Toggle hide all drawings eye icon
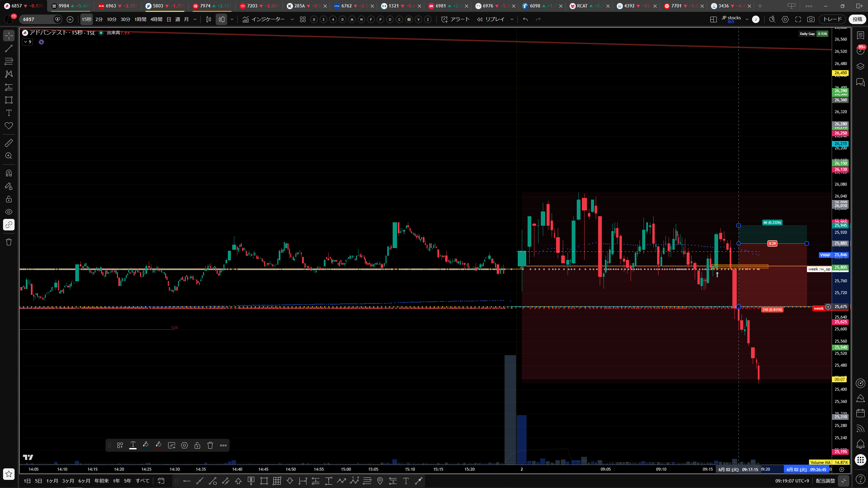Viewport: 868px width, 488px height. 9,212
